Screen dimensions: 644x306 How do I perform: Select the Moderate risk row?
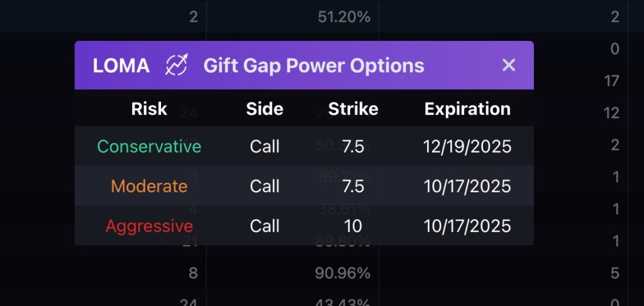pyautogui.click(x=304, y=186)
